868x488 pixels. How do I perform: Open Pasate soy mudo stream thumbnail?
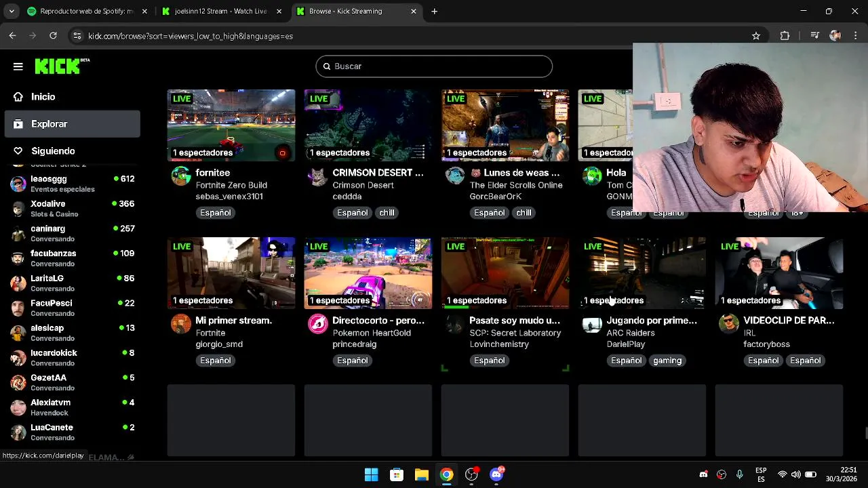pyautogui.click(x=505, y=273)
